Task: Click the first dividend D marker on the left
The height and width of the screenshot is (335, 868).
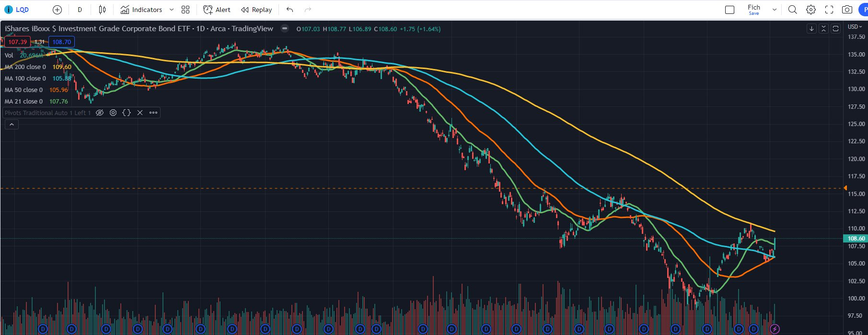Action: (43, 329)
